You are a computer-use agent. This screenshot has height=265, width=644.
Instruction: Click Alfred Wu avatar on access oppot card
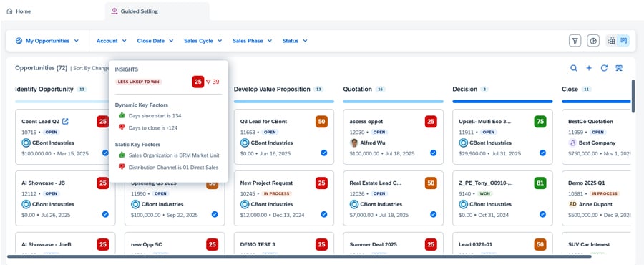[354, 143]
